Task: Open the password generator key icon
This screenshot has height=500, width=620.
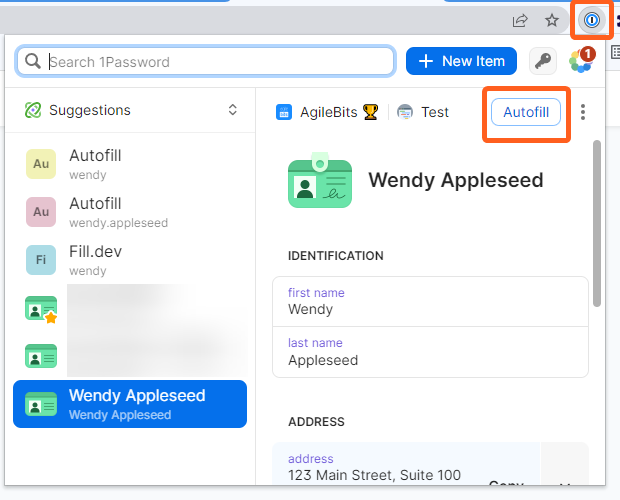Action: (543, 61)
